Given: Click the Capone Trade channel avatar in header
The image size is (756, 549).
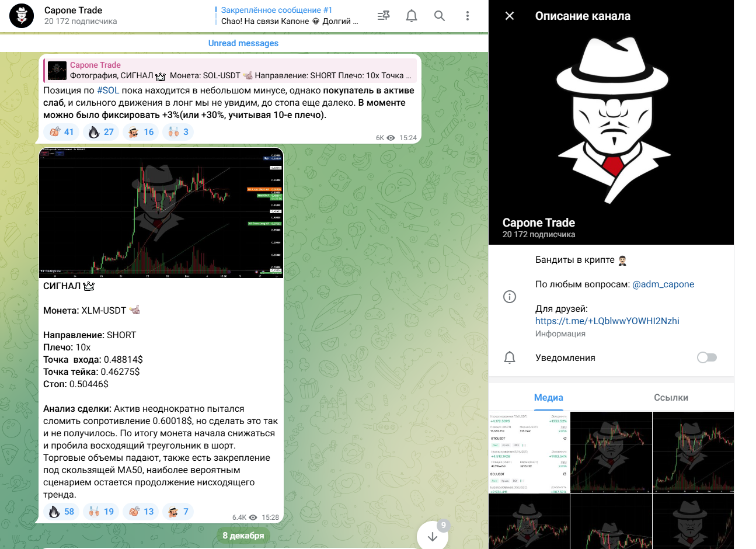Looking at the screenshot, I should click(x=22, y=16).
